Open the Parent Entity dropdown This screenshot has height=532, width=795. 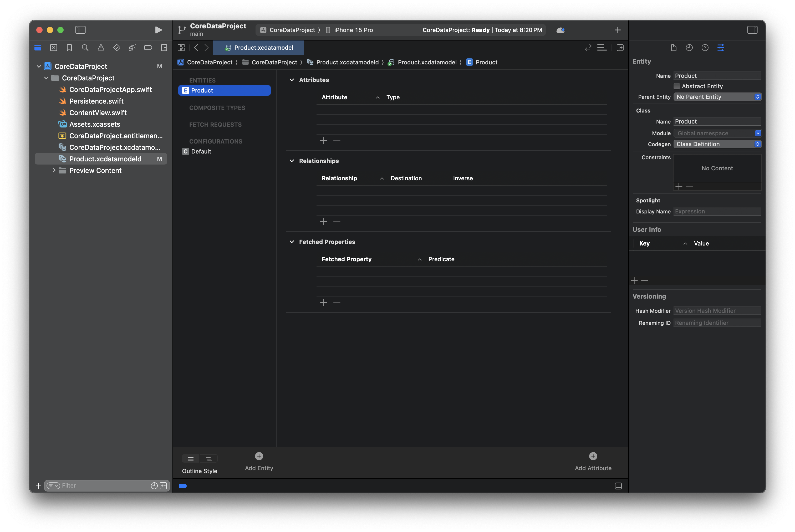pos(717,97)
